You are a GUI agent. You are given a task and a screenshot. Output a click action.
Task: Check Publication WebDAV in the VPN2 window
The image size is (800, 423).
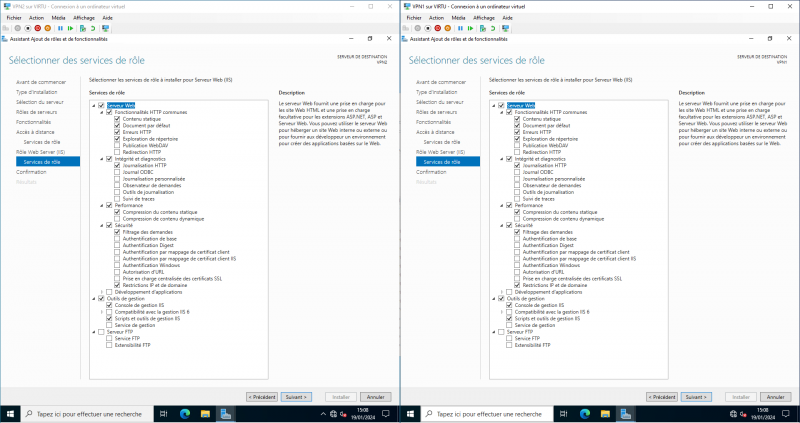[117, 145]
